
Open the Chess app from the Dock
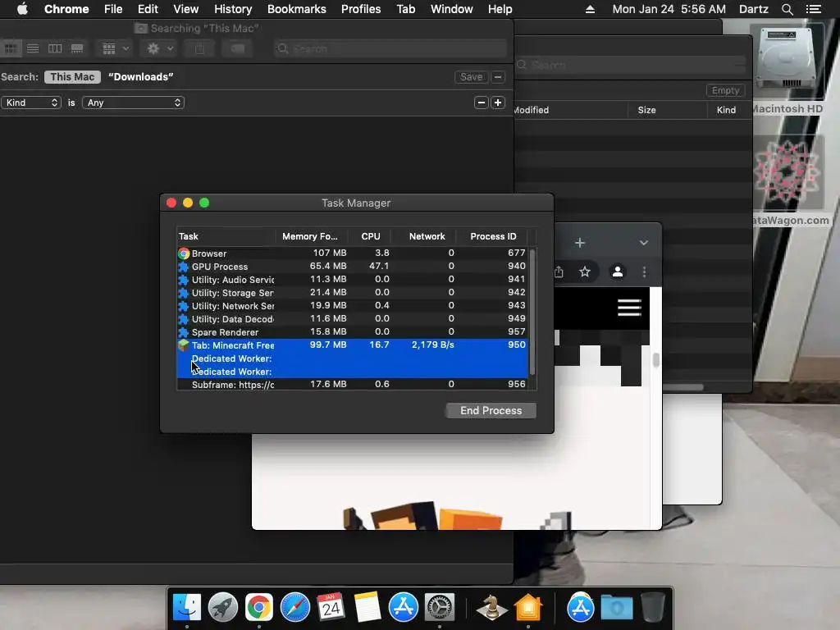pos(492,607)
